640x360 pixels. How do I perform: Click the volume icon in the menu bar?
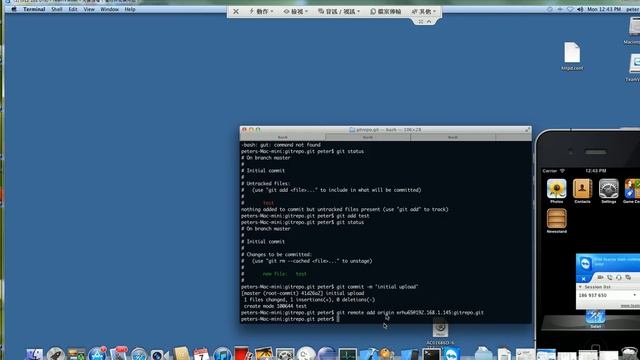coord(580,9)
